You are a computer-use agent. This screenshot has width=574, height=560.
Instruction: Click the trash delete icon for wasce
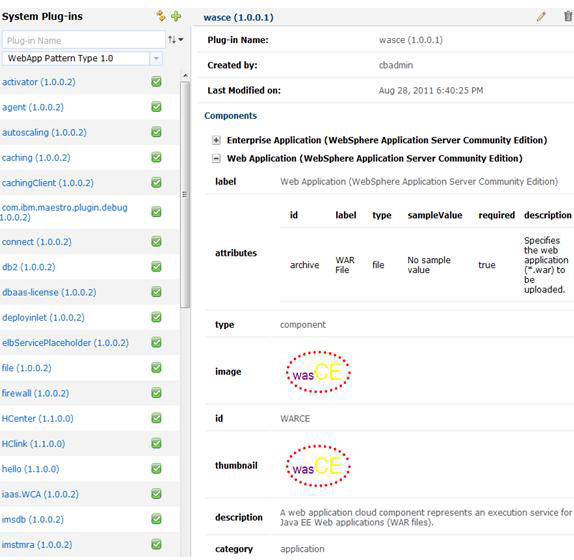click(568, 16)
